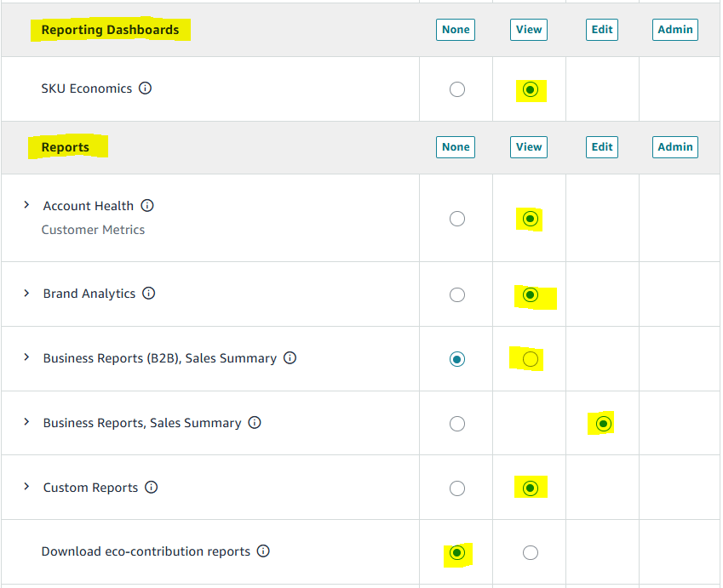Screen dimensions: 723x588
Task: Select None radio for Custom Reports
Action: pos(457,488)
